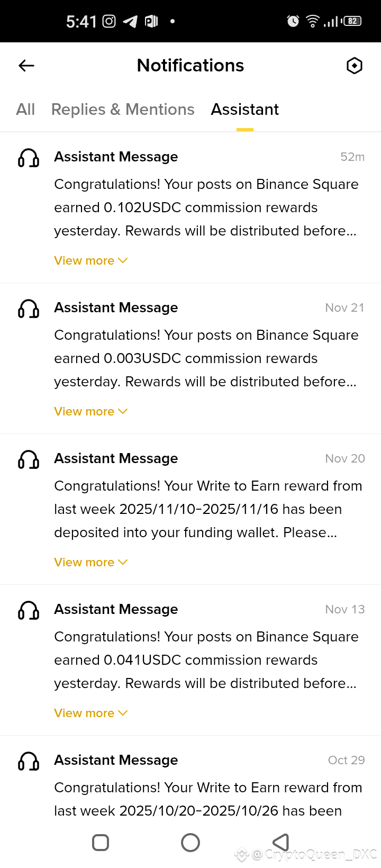Switch to the All tab
The image size is (381, 868).
coord(25,110)
